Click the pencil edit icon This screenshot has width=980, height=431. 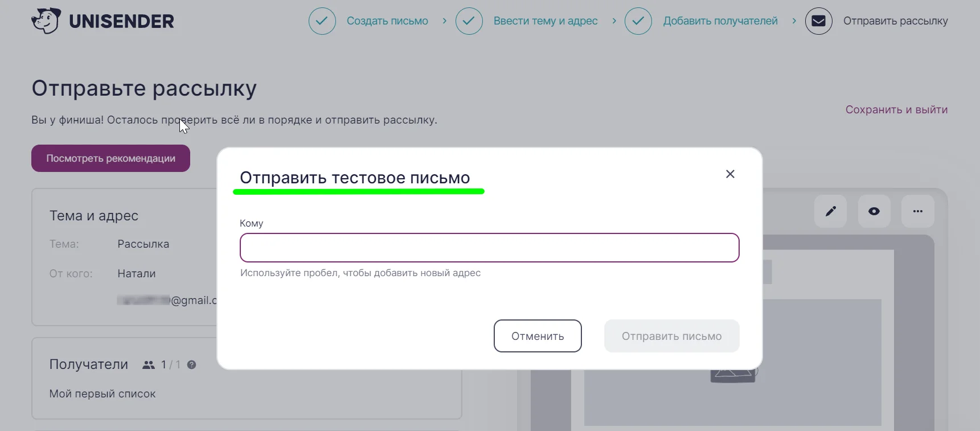pos(831,211)
